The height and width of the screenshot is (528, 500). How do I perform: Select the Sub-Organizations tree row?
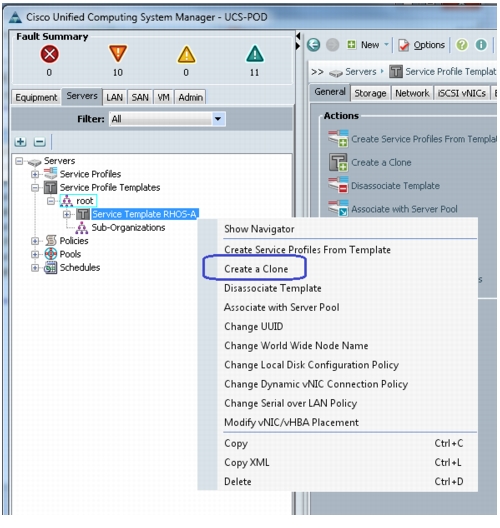pos(128,228)
